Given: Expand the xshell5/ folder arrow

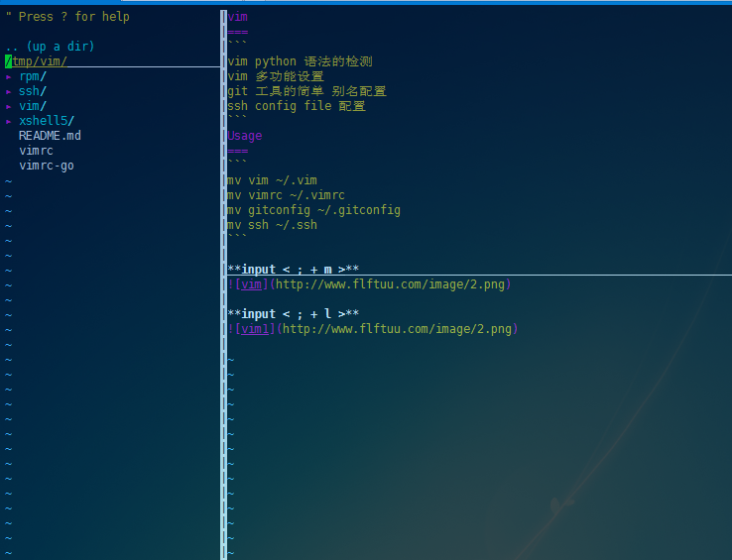Looking at the screenshot, I should click(8, 122).
